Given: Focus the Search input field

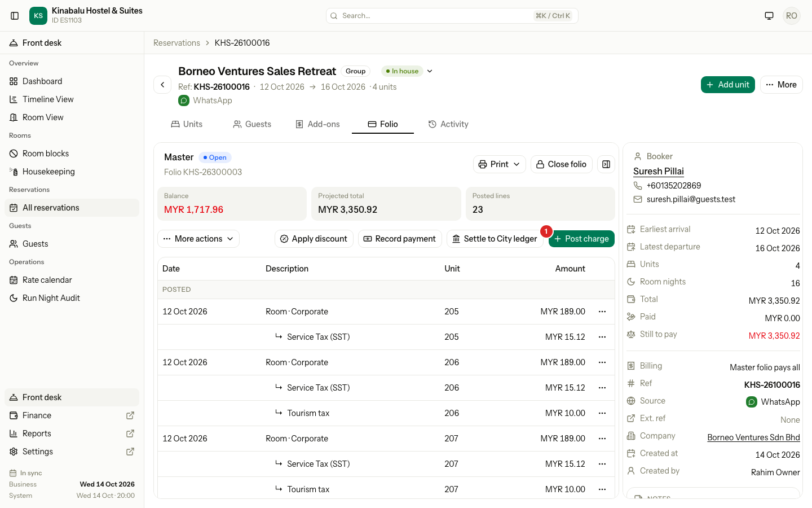Looking at the screenshot, I should 452,16.
